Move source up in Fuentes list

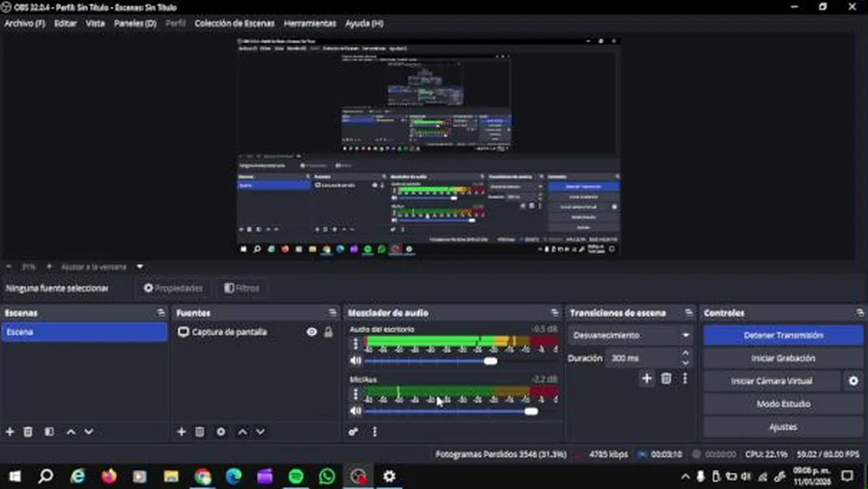(x=242, y=431)
